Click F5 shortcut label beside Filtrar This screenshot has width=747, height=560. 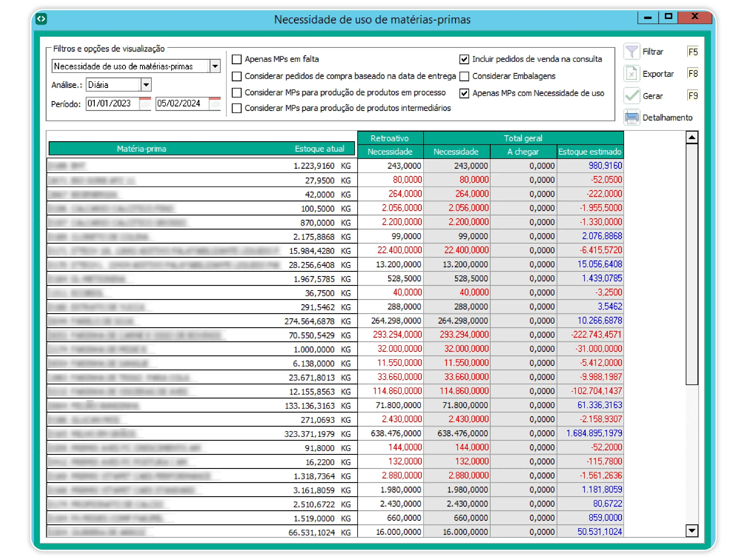pyautogui.click(x=693, y=52)
